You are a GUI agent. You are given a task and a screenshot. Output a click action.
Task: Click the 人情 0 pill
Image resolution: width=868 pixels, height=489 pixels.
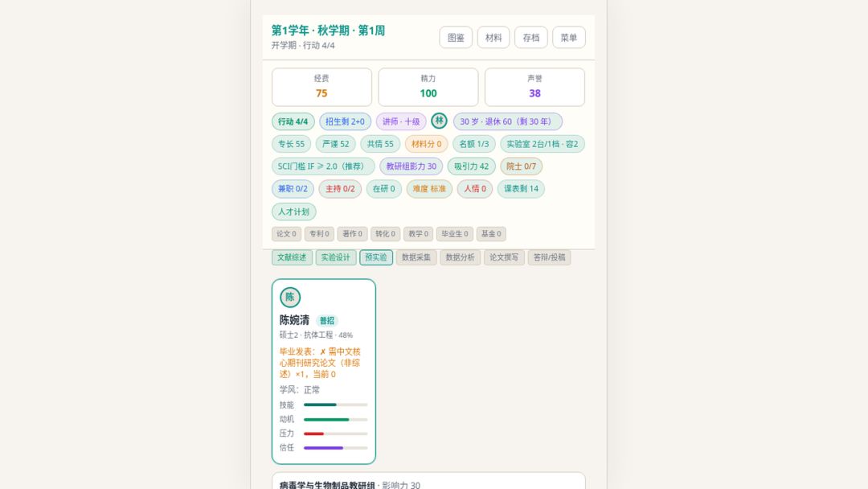click(x=475, y=189)
